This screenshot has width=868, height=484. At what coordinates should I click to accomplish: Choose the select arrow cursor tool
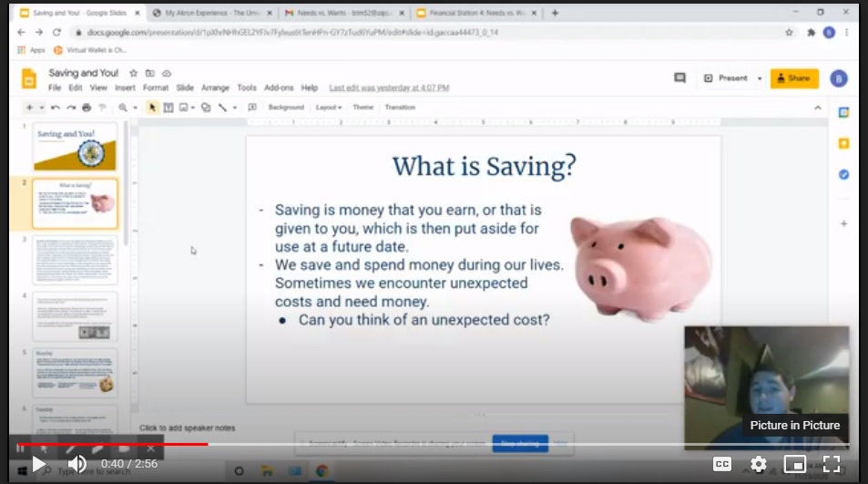point(152,108)
